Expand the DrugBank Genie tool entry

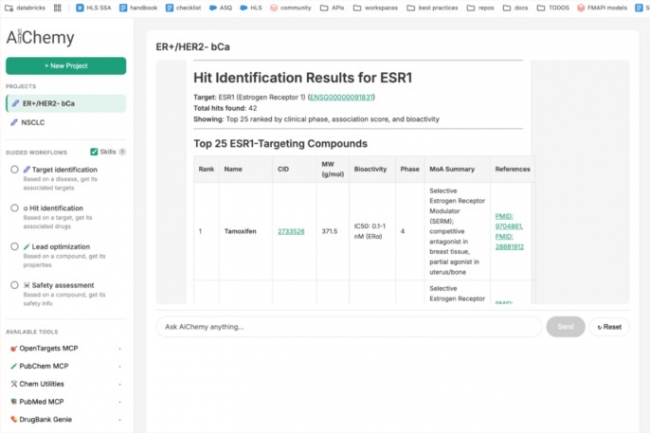coord(120,419)
